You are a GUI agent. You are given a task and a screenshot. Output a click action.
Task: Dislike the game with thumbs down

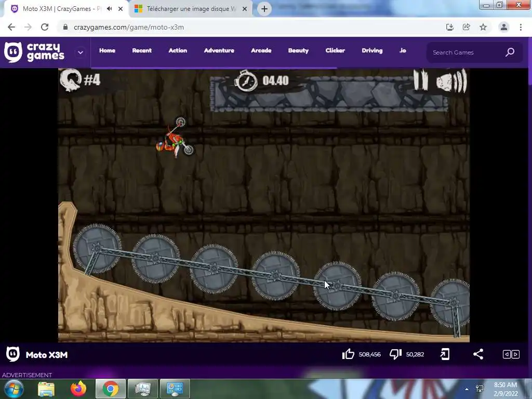click(x=395, y=354)
